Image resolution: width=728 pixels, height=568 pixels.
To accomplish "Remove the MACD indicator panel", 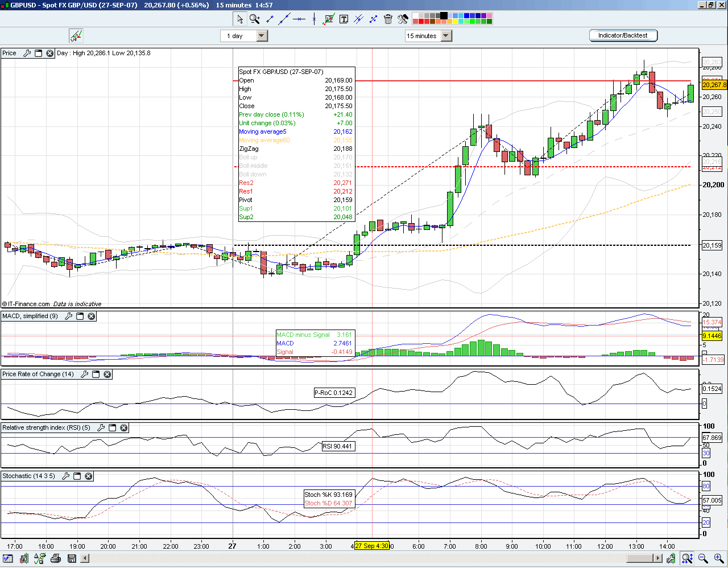I will [x=92, y=316].
